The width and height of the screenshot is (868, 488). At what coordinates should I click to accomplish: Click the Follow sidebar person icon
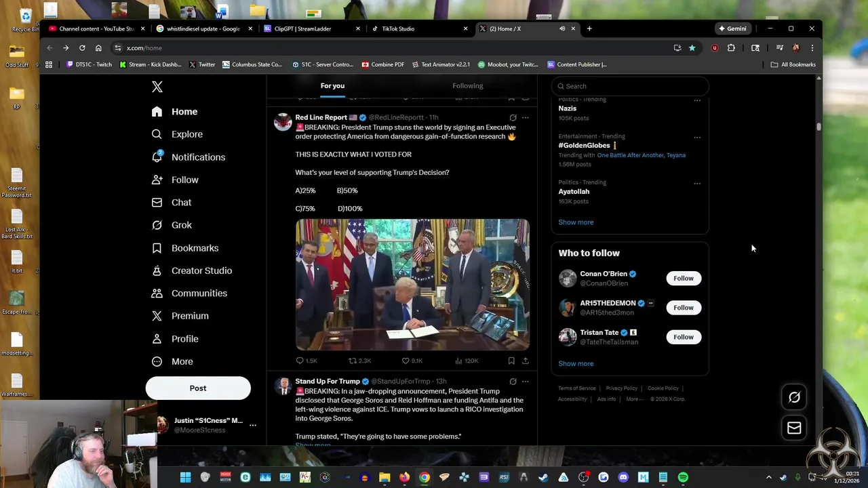point(157,180)
